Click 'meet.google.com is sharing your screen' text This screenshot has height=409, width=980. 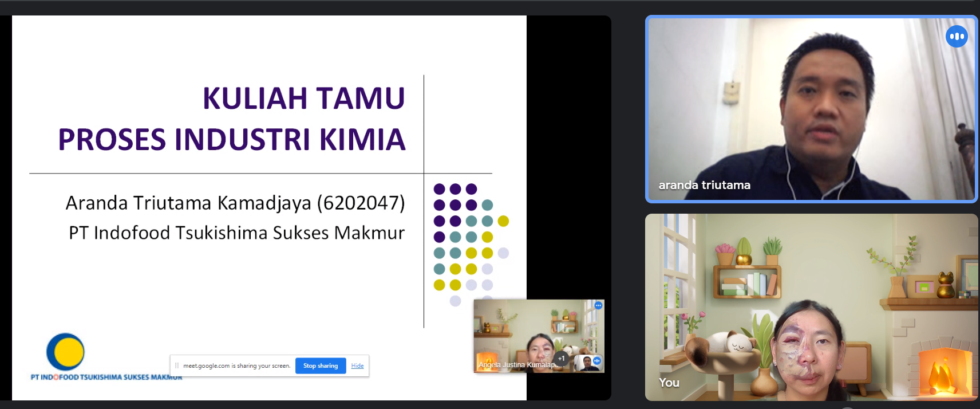click(236, 365)
